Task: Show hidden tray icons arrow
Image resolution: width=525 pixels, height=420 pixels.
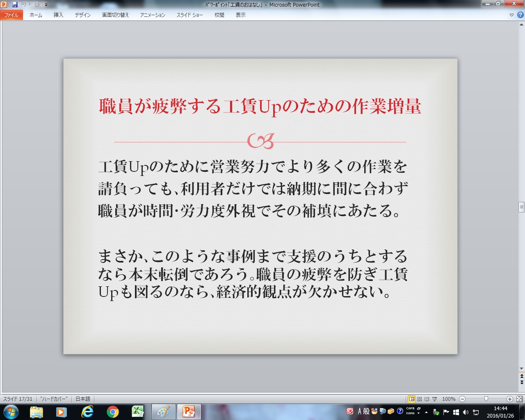Action: [427, 412]
